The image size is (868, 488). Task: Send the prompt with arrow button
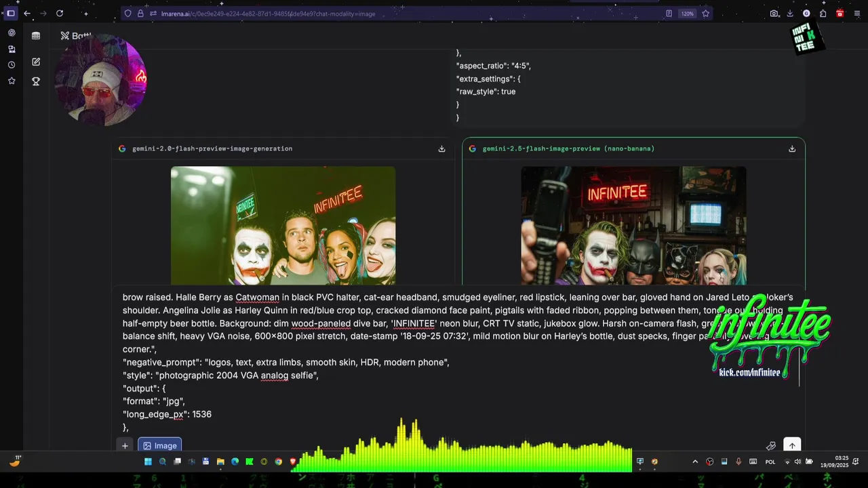pos(792,445)
